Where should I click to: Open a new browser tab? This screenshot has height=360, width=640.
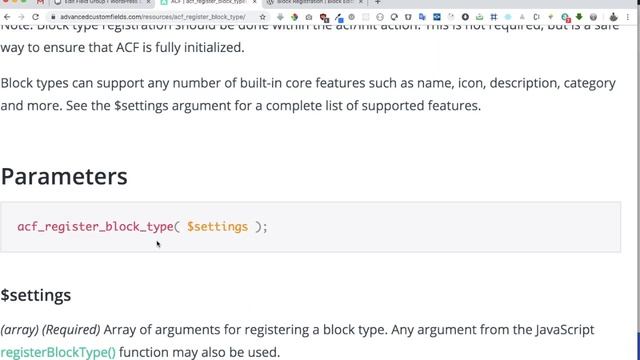point(378,2)
